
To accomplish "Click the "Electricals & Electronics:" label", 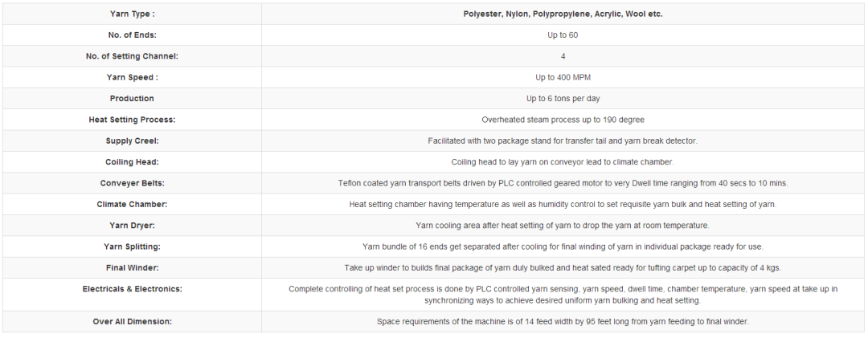I will coord(132,289).
